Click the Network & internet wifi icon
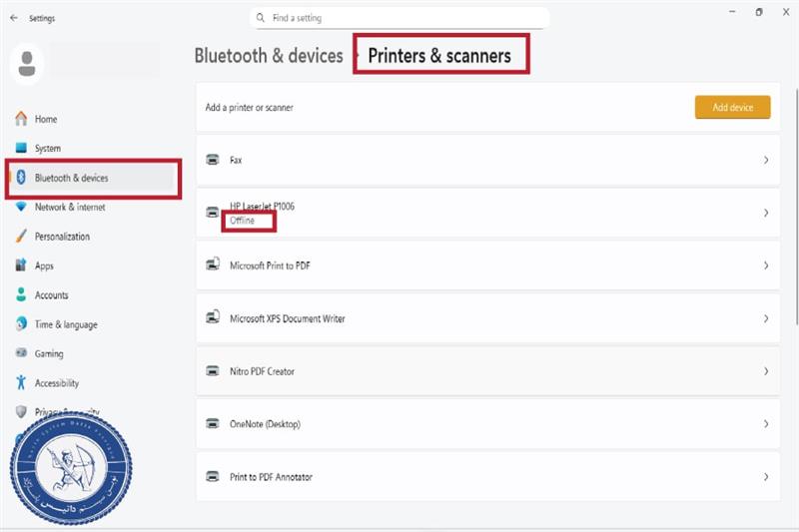Image resolution: width=799 pixels, height=532 pixels. [x=21, y=208]
